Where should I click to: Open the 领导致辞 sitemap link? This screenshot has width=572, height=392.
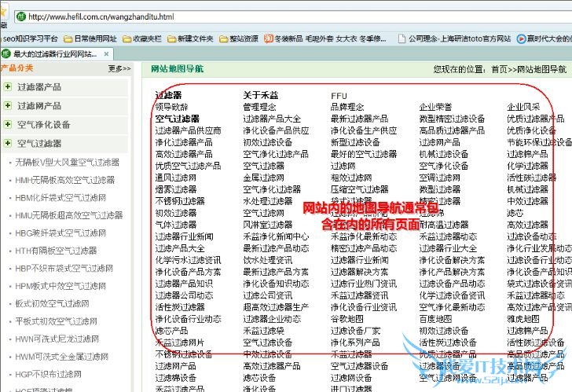(x=171, y=107)
